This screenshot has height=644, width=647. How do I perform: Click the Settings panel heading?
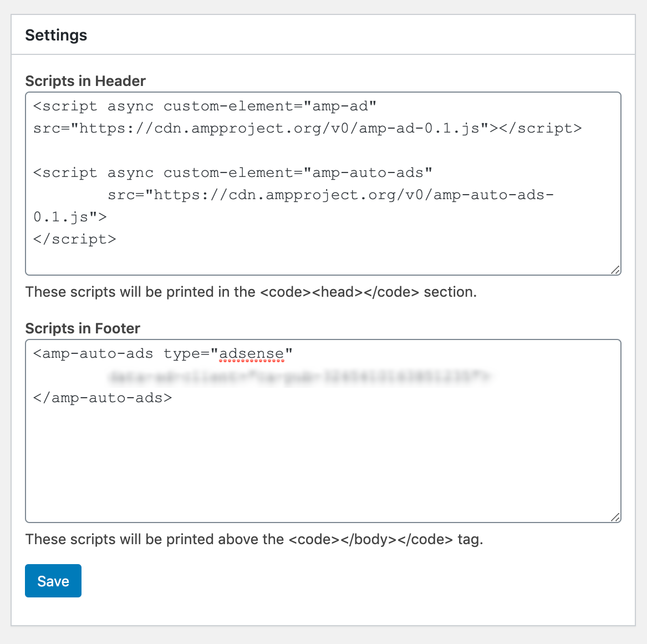[56, 35]
